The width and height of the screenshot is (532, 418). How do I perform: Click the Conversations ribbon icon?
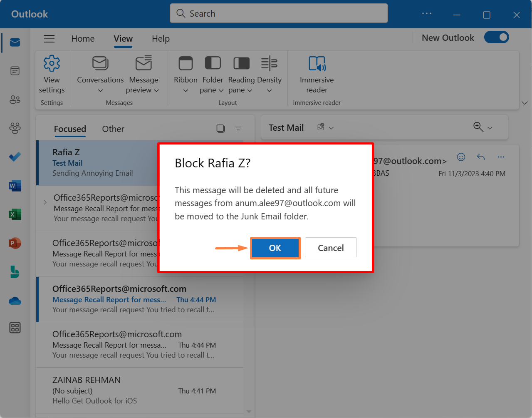(x=100, y=63)
